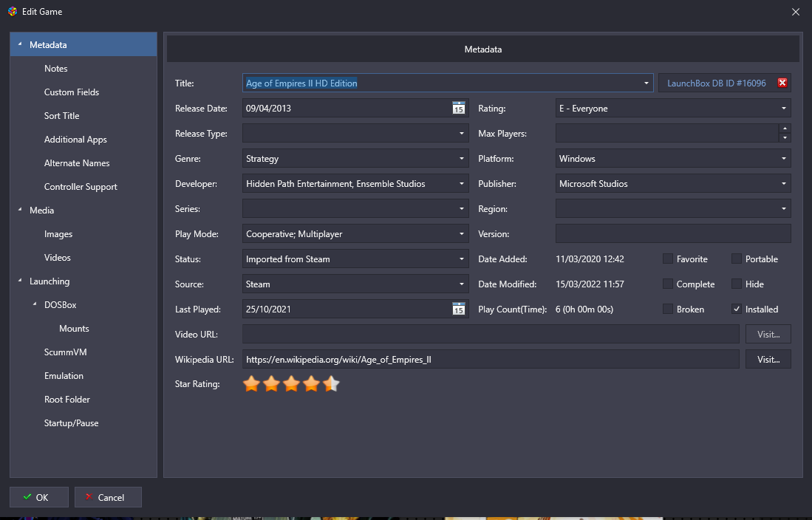Image resolution: width=812 pixels, height=520 pixels.
Task: Open Alternate Names section
Action: 77,163
